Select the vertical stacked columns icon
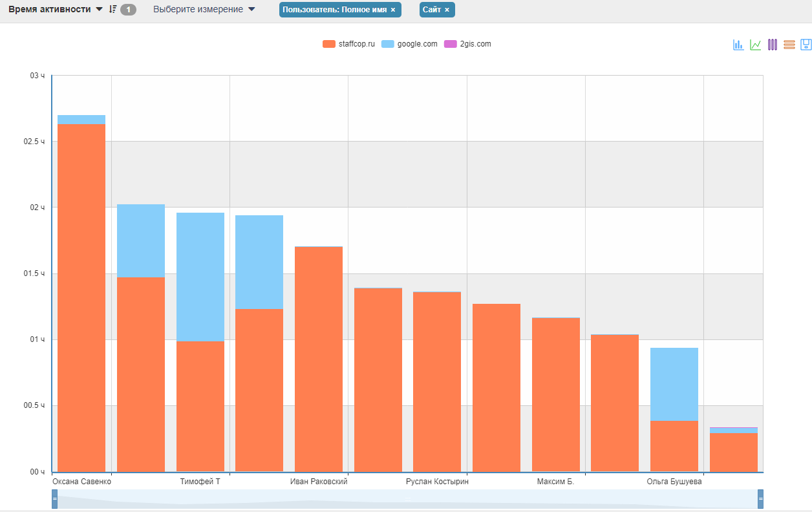The width and height of the screenshot is (812, 512). pos(772,45)
